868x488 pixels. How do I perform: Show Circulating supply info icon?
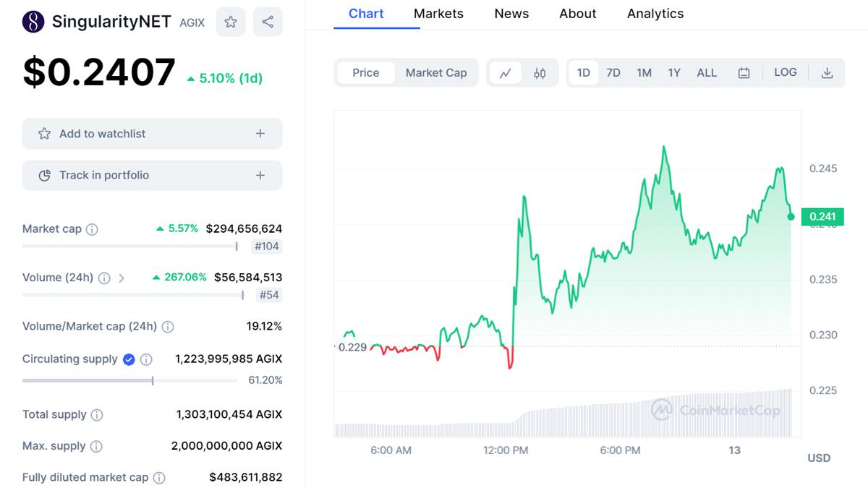tap(146, 359)
